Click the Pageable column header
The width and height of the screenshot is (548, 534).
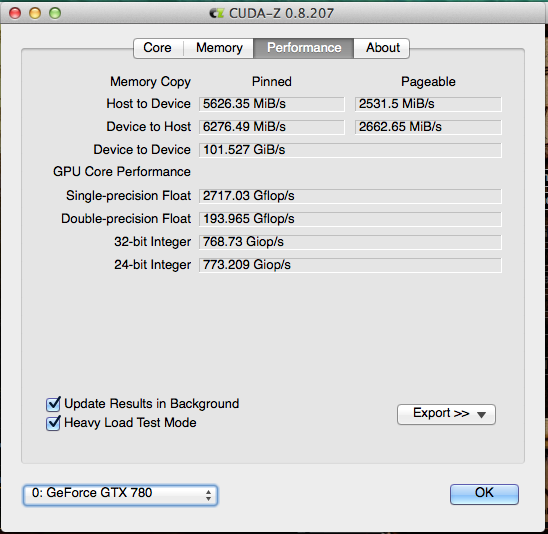428,82
